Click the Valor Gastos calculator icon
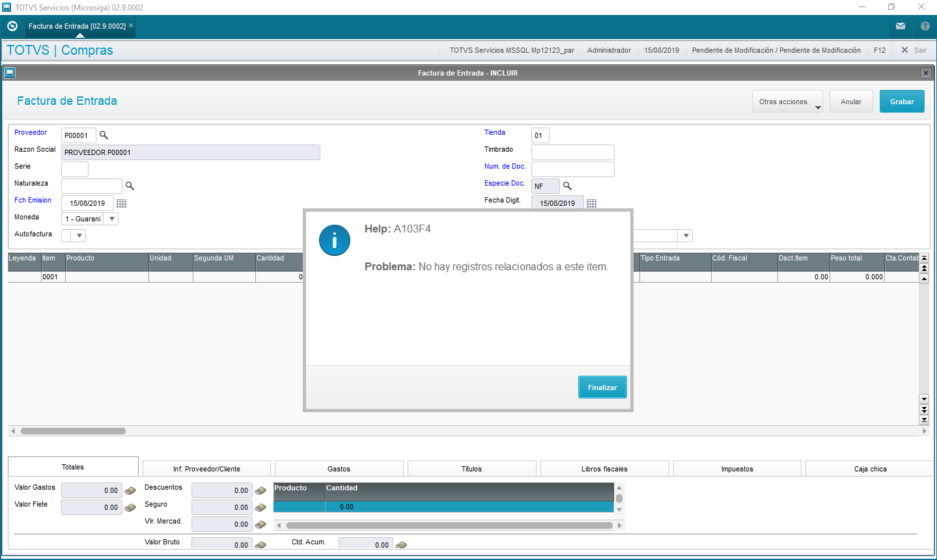Viewport: 937px width, 560px height. tap(130, 490)
